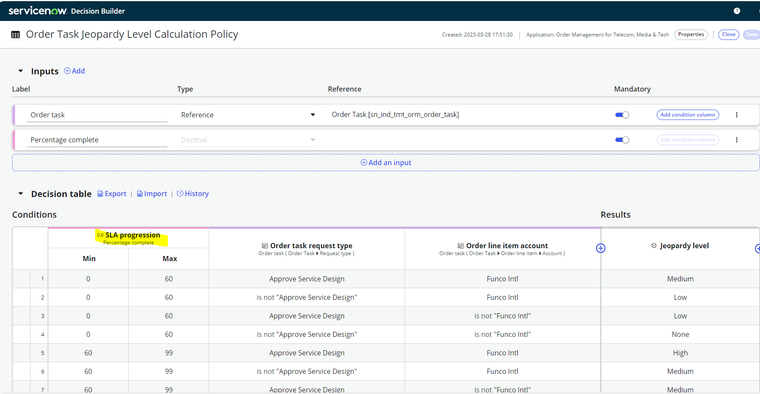Click row 3 is not "Funco Intl" cell
Screen dimensions: 760x394
[x=503, y=316]
